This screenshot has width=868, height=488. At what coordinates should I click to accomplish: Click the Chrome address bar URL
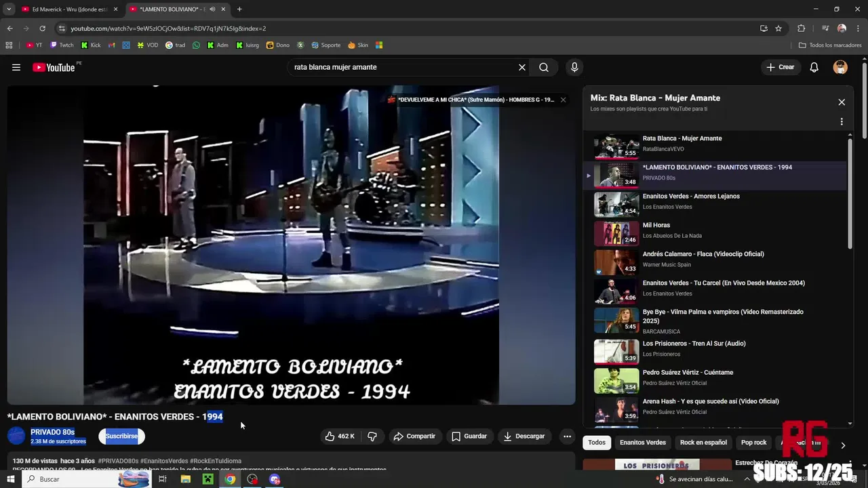[x=168, y=28]
